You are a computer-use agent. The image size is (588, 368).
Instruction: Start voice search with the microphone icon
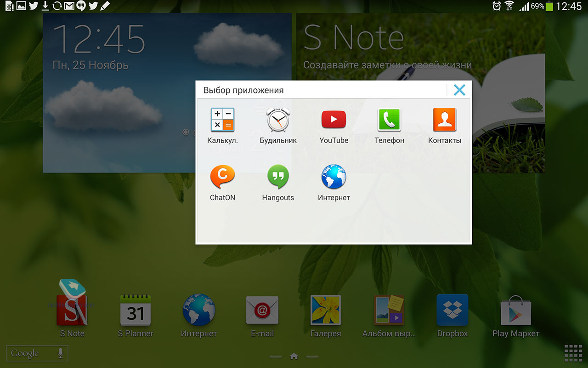tap(60, 353)
